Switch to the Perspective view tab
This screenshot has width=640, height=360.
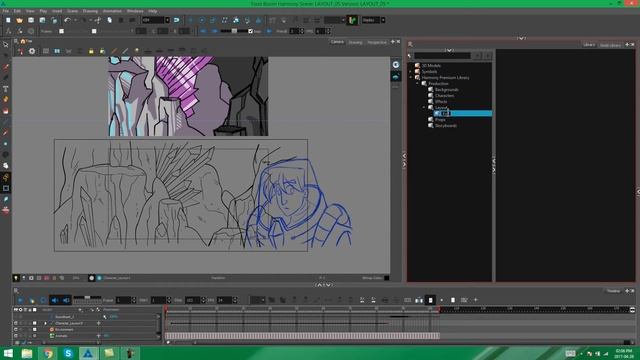[377, 42]
